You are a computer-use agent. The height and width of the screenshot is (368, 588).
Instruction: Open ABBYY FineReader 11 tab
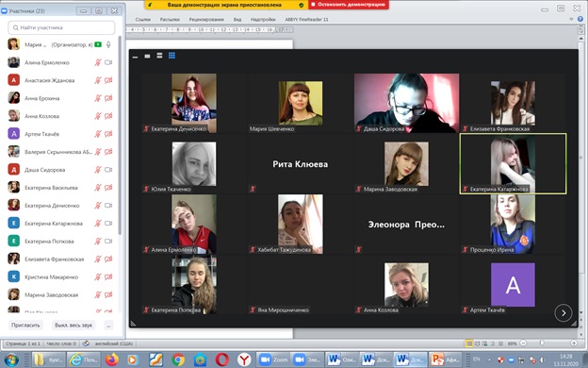click(306, 19)
